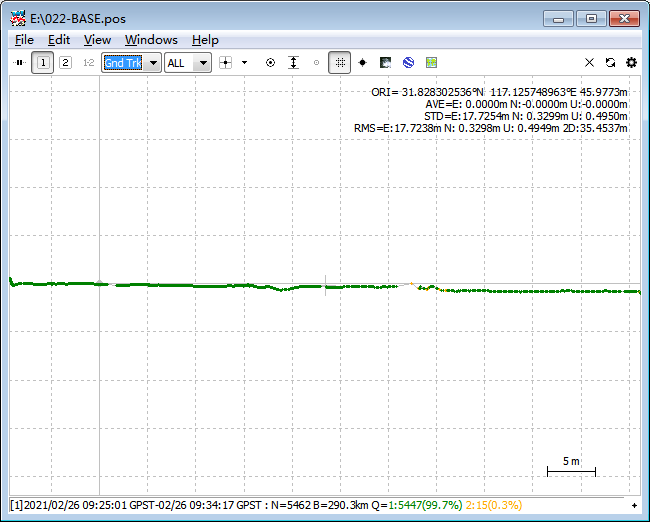Click the center-on-origin crosshair icon

225,63
